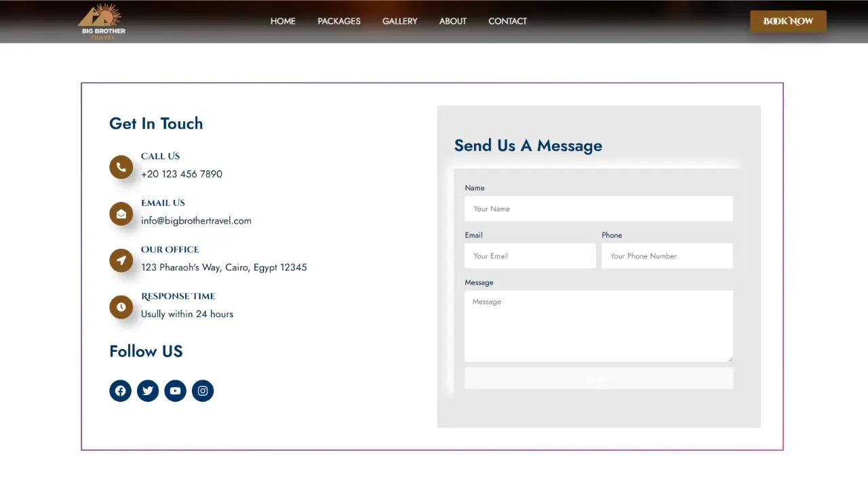Submit the message form with the faded button
This screenshot has width=868, height=488.
pyautogui.click(x=598, y=378)
